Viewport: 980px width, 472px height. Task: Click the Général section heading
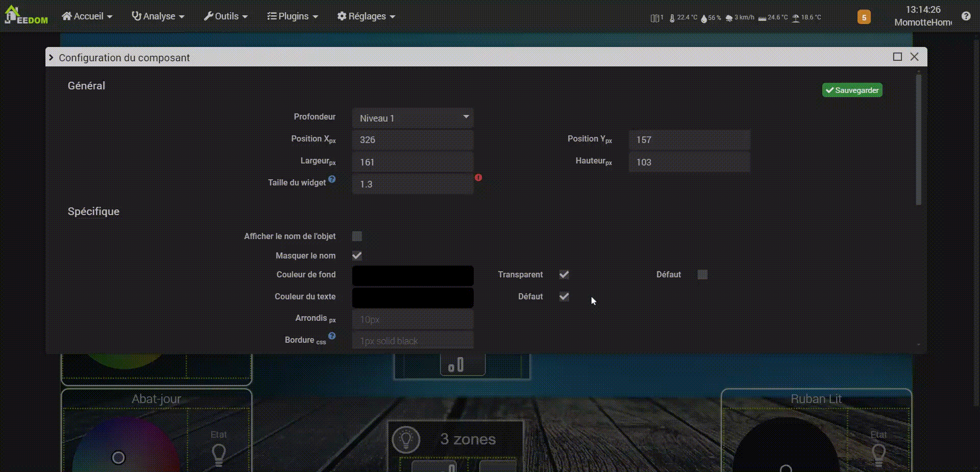pos(86,86)
